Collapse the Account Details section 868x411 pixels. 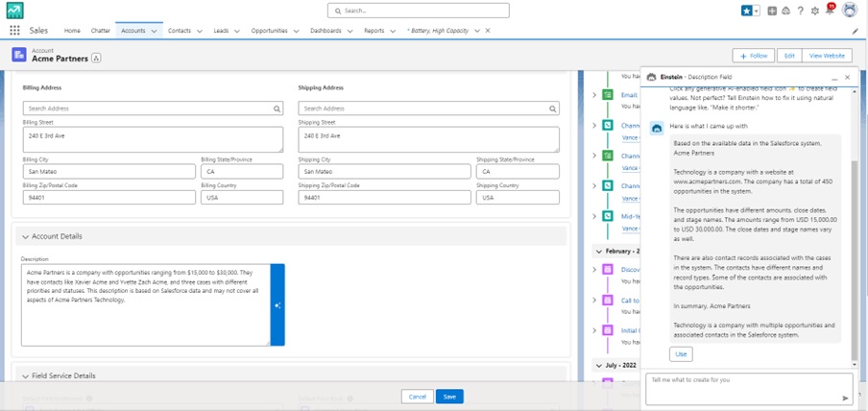(x=26, y=236)
